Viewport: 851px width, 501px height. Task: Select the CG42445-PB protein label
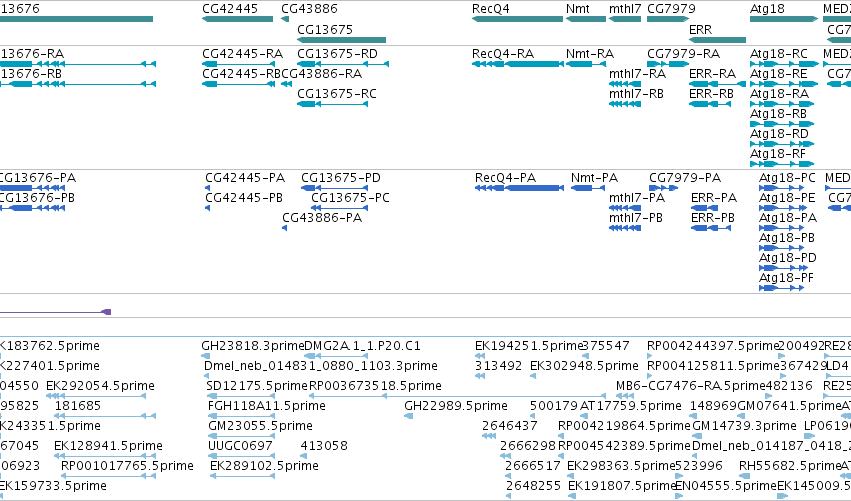click(244, 198)
